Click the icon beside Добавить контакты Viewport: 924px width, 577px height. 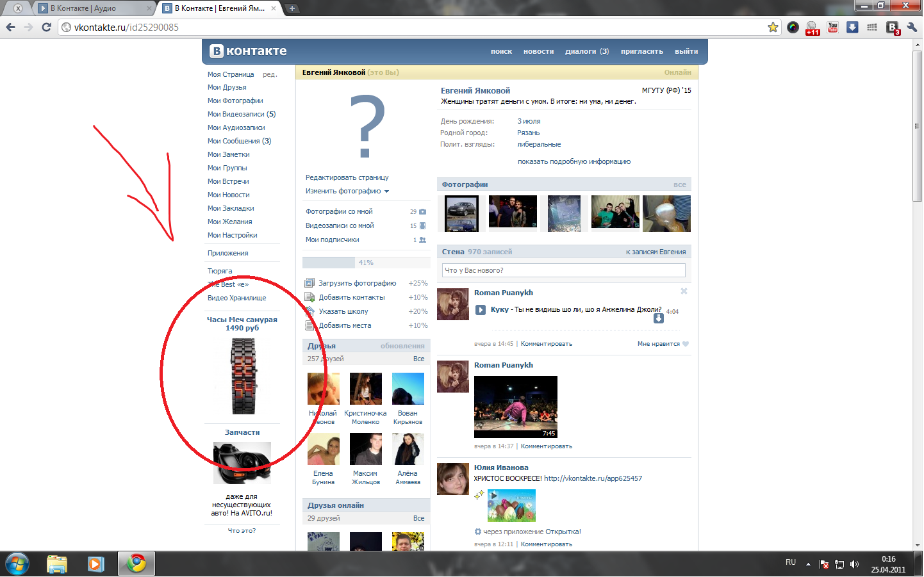(309, 297)
